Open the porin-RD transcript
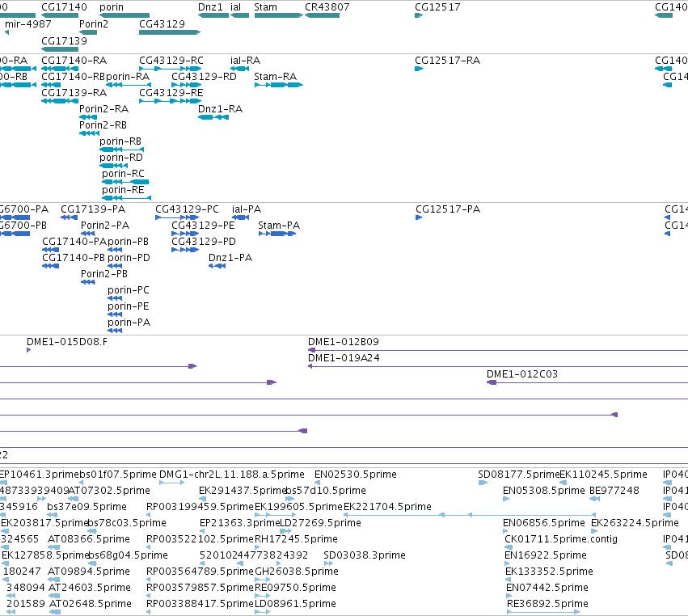 (x=114, y=166)
